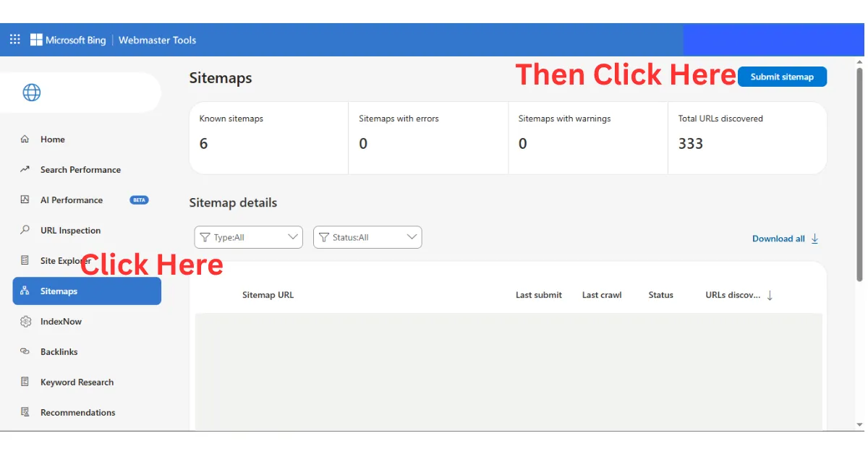Click the page vertical scrollbar thumb
Viewport: 868px width, 454px height.
[x=859, y=174]
